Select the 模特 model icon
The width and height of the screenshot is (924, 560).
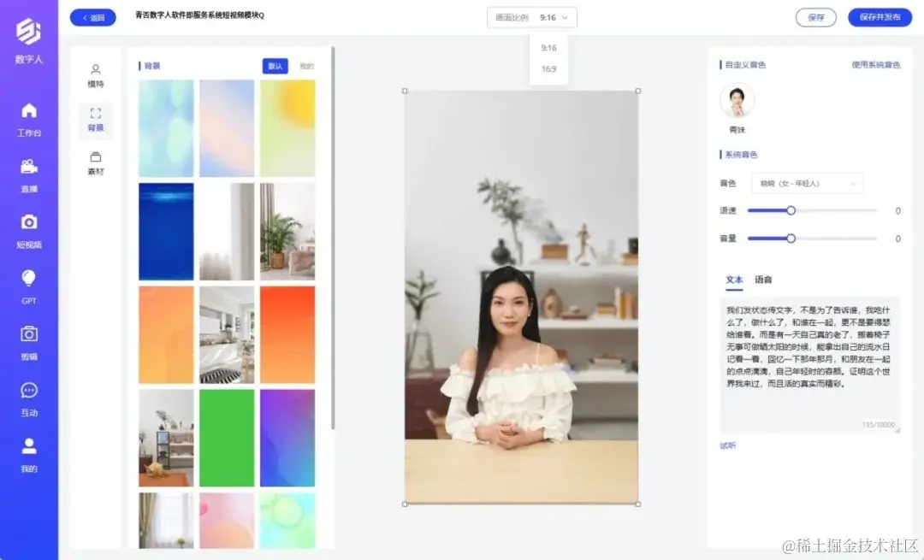click(96, 69)
